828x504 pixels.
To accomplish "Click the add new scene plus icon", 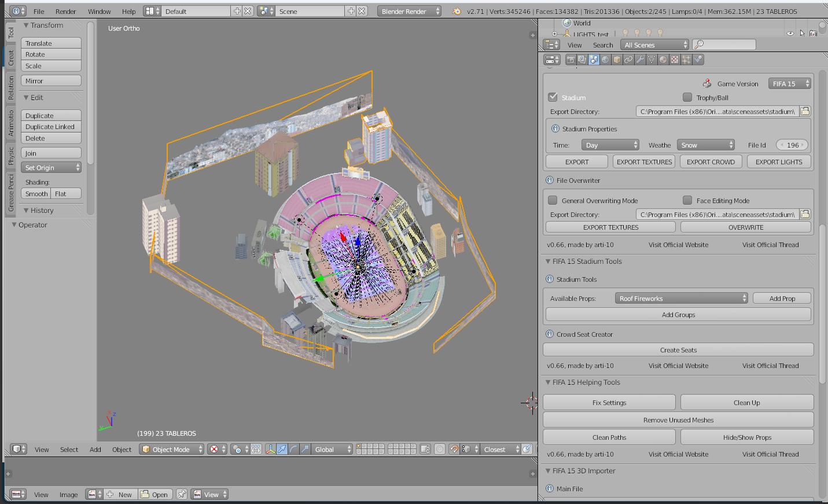I will click(x=351, y=11).
